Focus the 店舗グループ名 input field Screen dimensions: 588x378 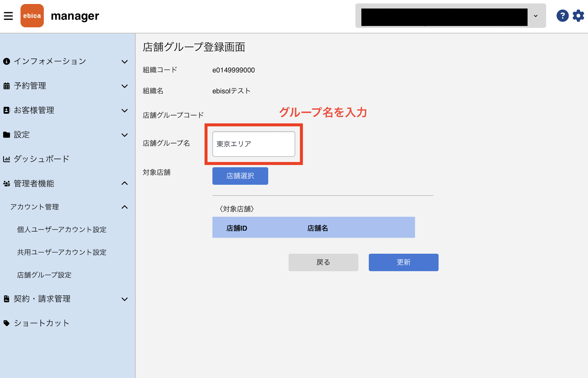pyautogui.click(x=254, y=144)
